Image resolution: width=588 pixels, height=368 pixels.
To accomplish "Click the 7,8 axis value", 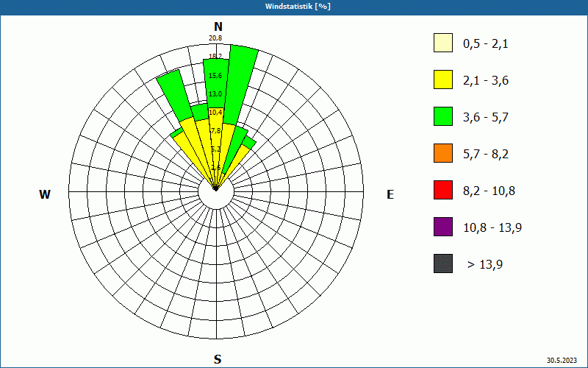I will click(x=216, y=131).
